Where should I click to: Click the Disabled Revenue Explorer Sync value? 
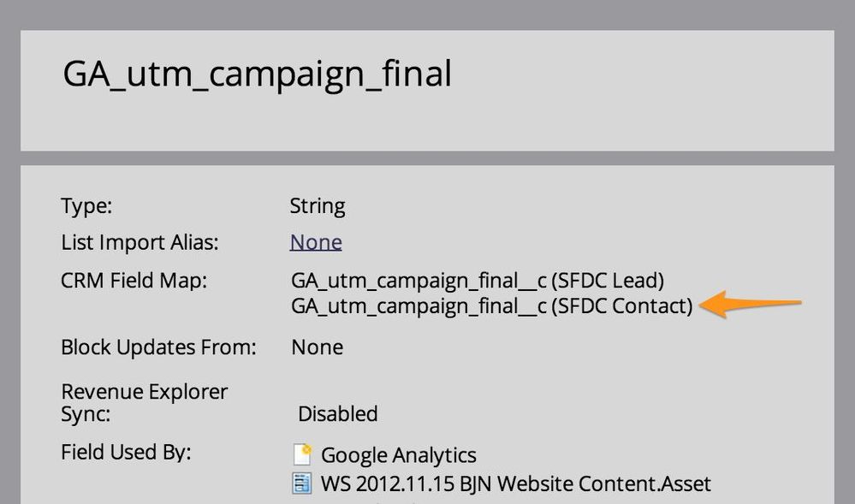337,413
